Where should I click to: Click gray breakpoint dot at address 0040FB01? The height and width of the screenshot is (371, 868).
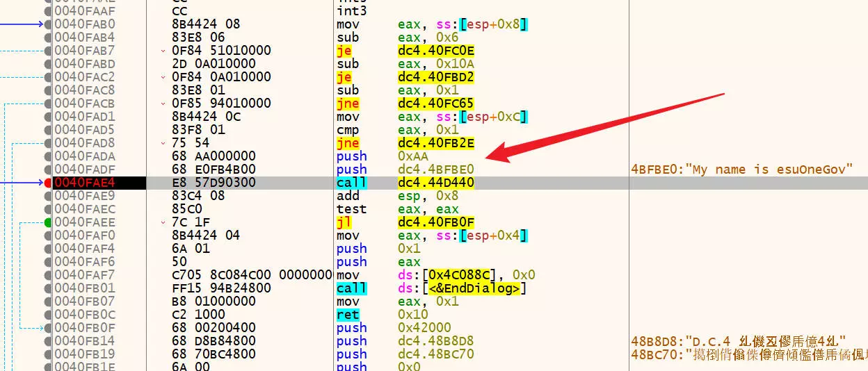coord(47,288)
